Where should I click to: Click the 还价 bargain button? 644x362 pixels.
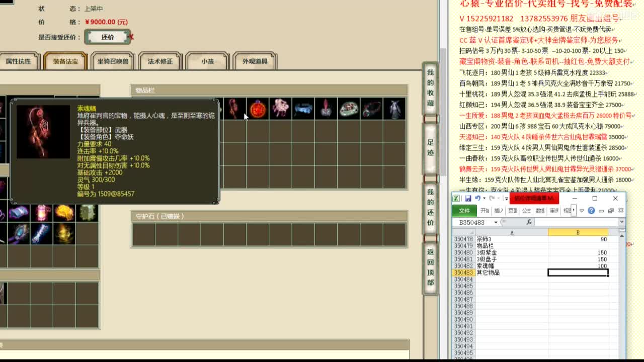click(x=108, y=37)
